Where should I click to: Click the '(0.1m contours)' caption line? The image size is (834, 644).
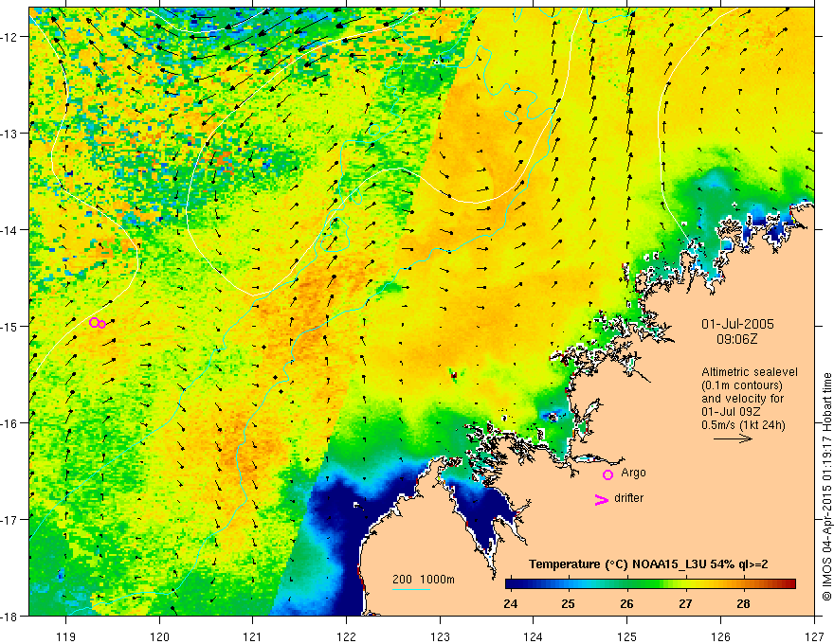[742, 385]
